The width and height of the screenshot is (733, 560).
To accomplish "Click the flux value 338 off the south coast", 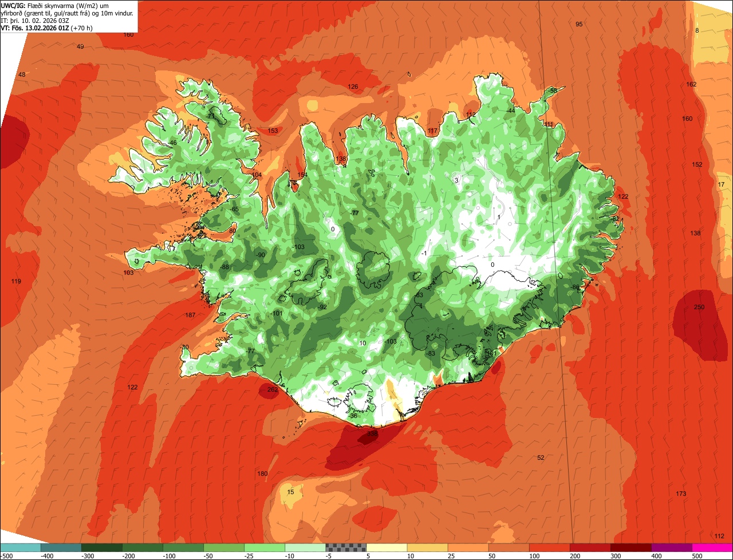I will [372, 434].
